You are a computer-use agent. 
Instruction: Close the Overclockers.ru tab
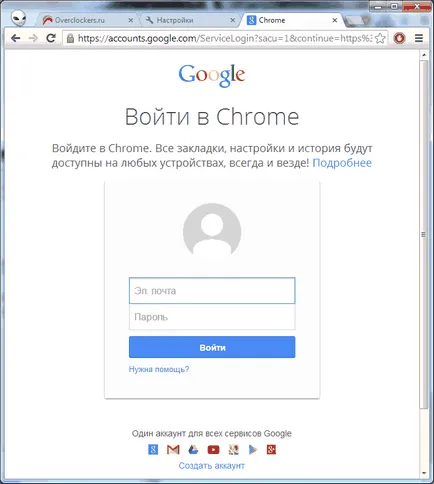pos(131,20)
